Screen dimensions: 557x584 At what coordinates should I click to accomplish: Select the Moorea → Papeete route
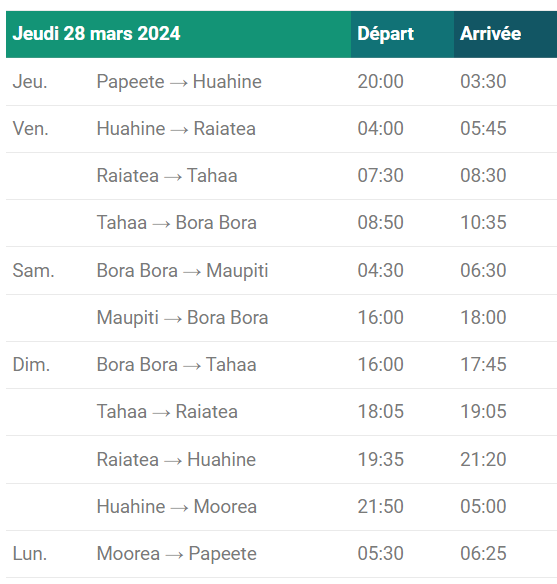(176, 554)
